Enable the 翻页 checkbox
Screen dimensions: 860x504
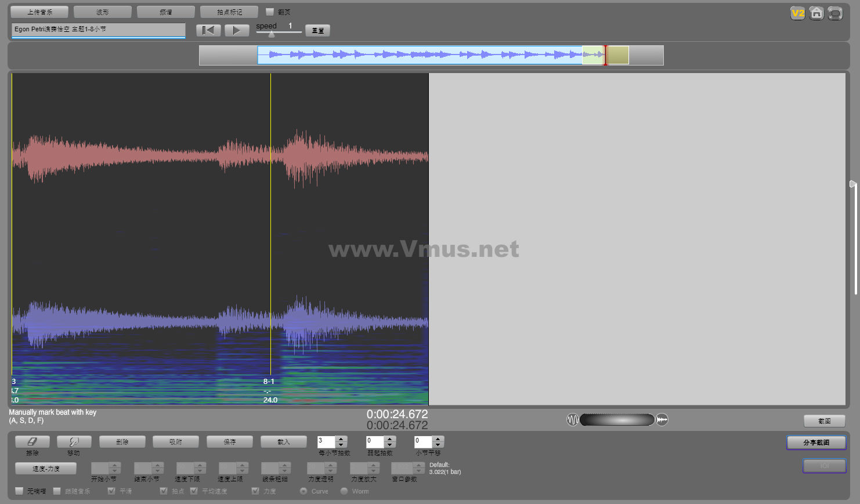point(270,12)
